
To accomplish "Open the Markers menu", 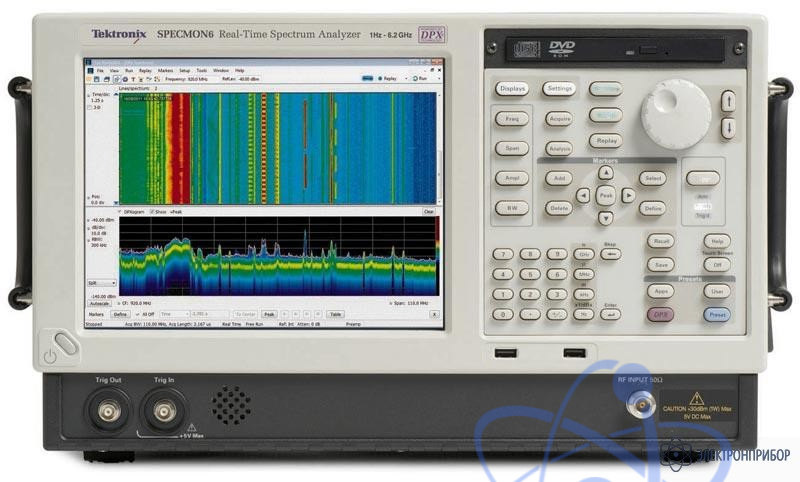I will coord(164,71).
